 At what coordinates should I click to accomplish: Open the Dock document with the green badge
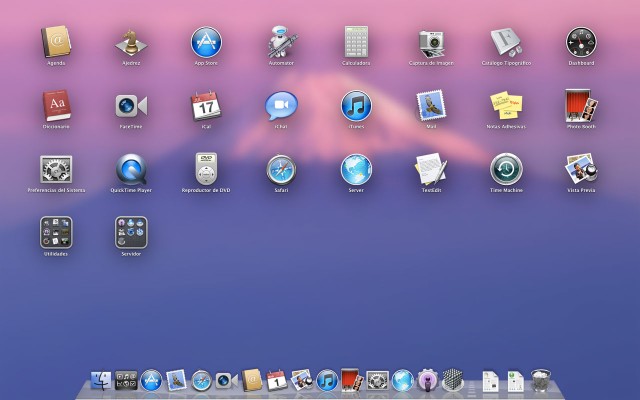click(516, 382)
